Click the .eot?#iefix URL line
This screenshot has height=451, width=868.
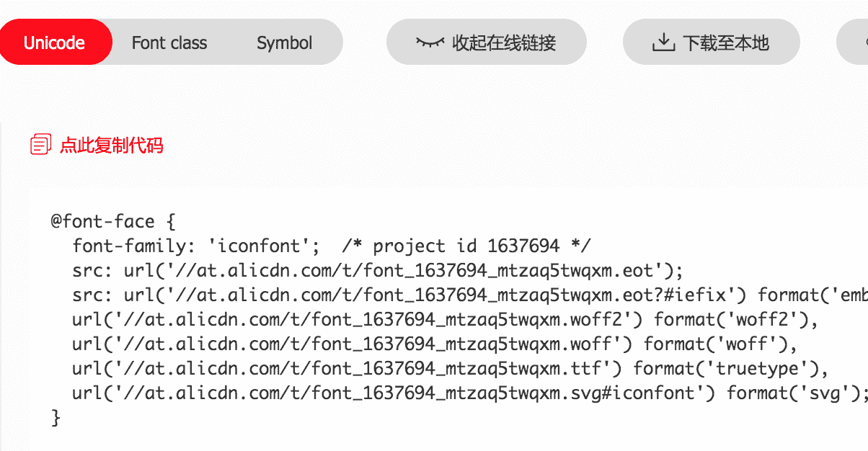click(433, 295)
